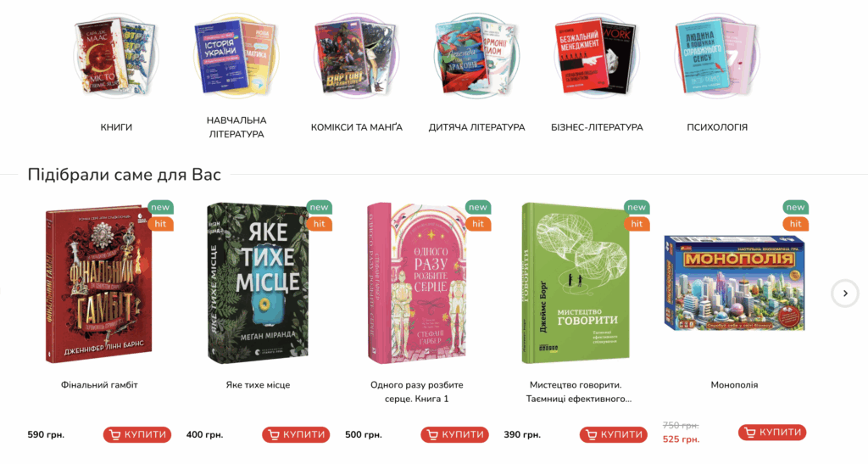Open the Психологія category icon
The image size is (868, 464).
(717, 57)
